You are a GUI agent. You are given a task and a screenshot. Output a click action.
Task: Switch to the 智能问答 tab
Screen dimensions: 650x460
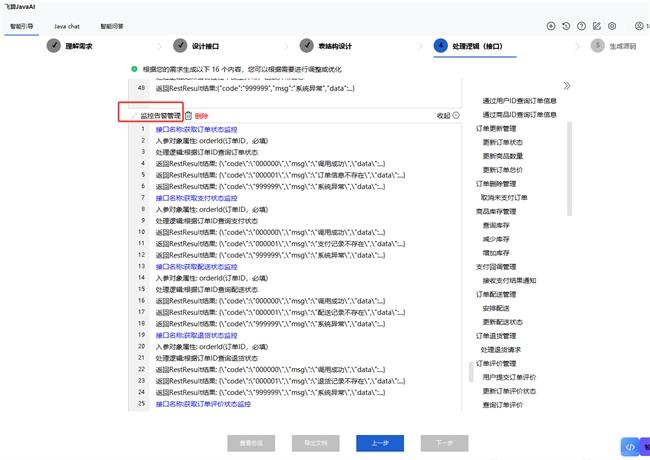112,26
